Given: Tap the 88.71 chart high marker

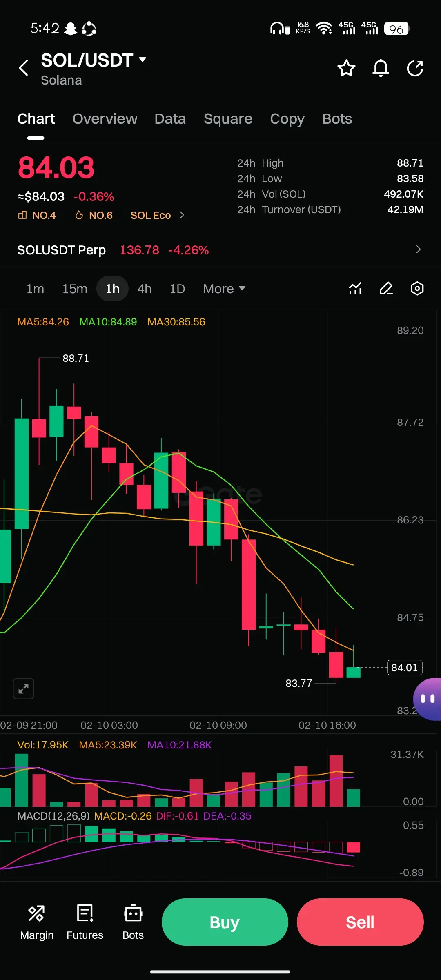Looking at the screenshot, I should pos(76,358).
